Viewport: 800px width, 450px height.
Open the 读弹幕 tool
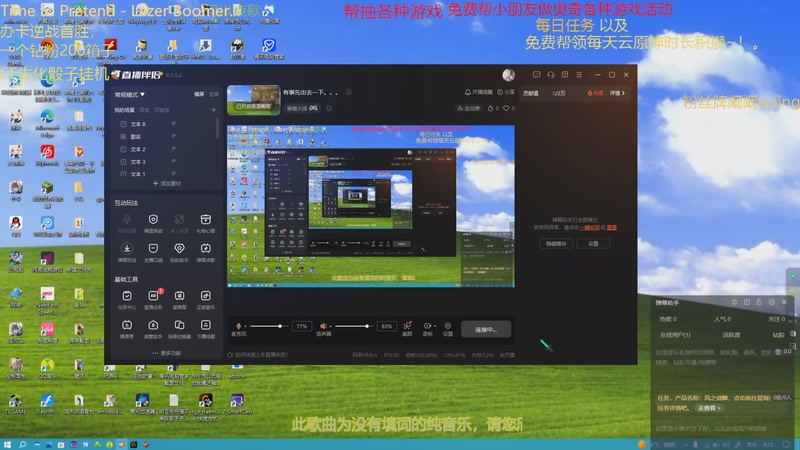tap(179, 300)
